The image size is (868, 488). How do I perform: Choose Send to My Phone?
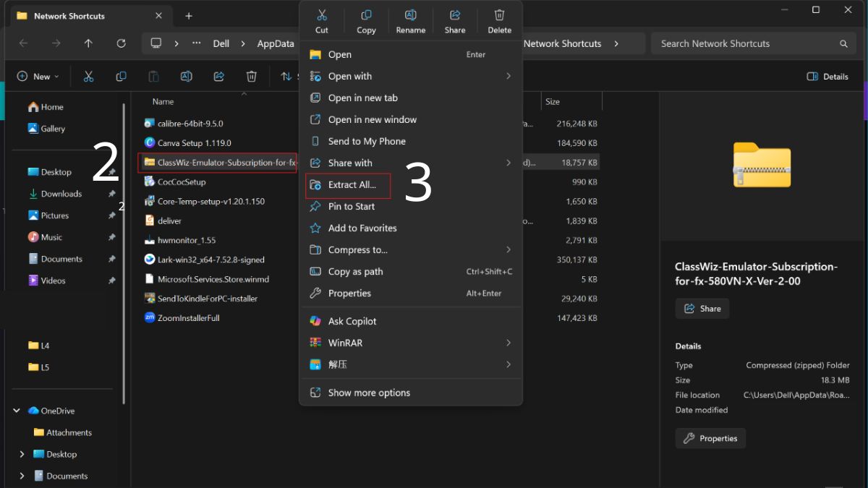tap(411, 141)
